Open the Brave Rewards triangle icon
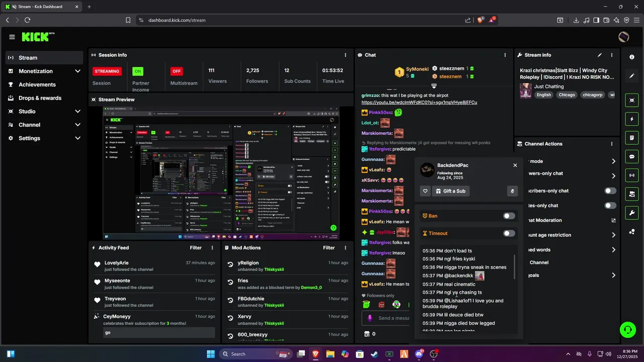 click(493, 20)
